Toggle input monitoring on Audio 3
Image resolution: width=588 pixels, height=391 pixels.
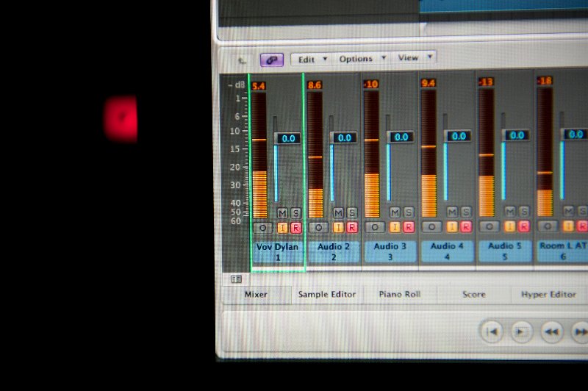(x=395, y=227)
